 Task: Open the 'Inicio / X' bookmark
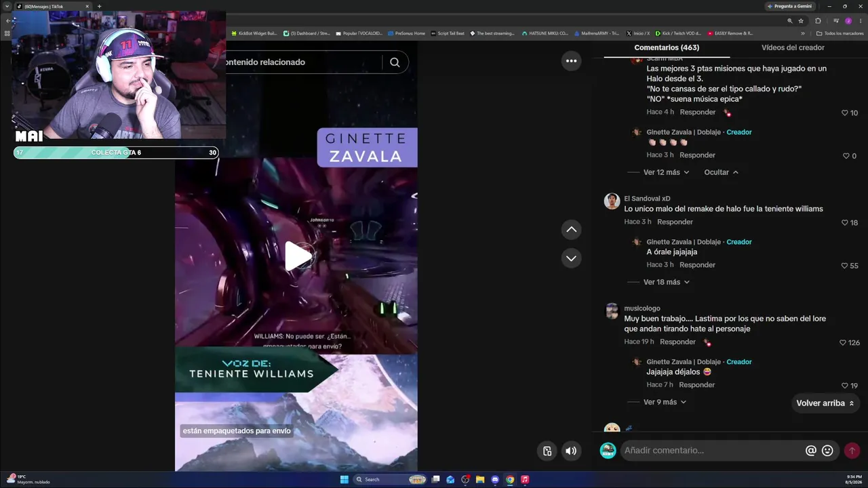pyautogui.click(x=637, y=33)
